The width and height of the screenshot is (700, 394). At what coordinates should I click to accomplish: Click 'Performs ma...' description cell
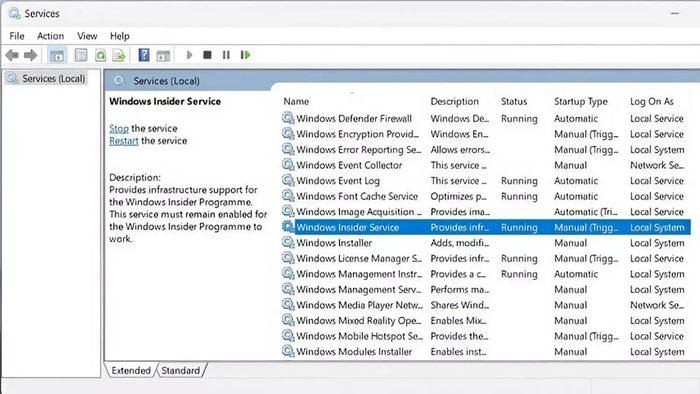click(x=460, y=290)
